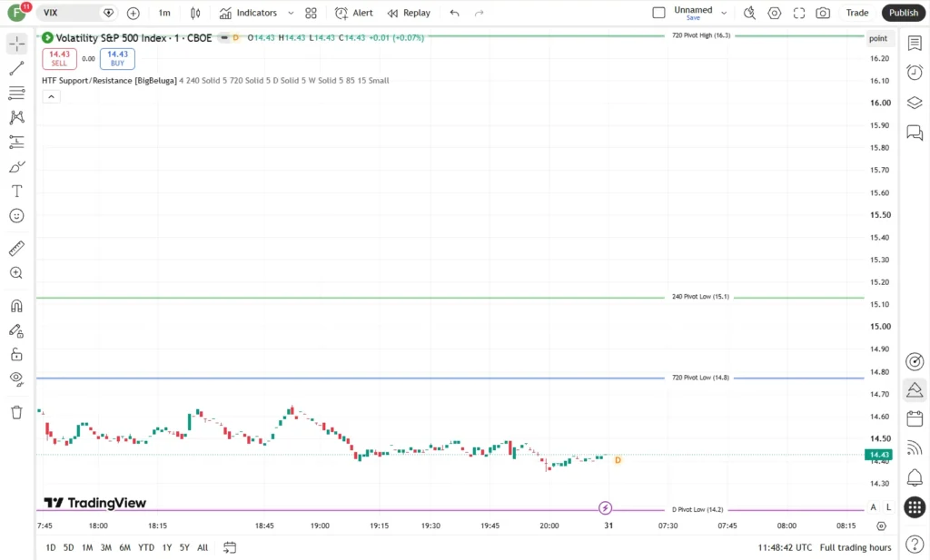Open the Pine editor mountain icon
This screenshot has height=560, width=930.
tap(915, 390)
